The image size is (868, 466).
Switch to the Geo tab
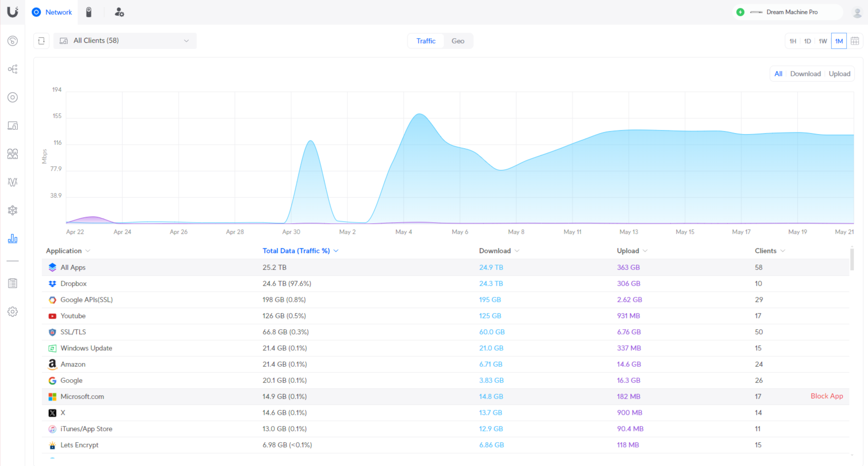[458, 41]
